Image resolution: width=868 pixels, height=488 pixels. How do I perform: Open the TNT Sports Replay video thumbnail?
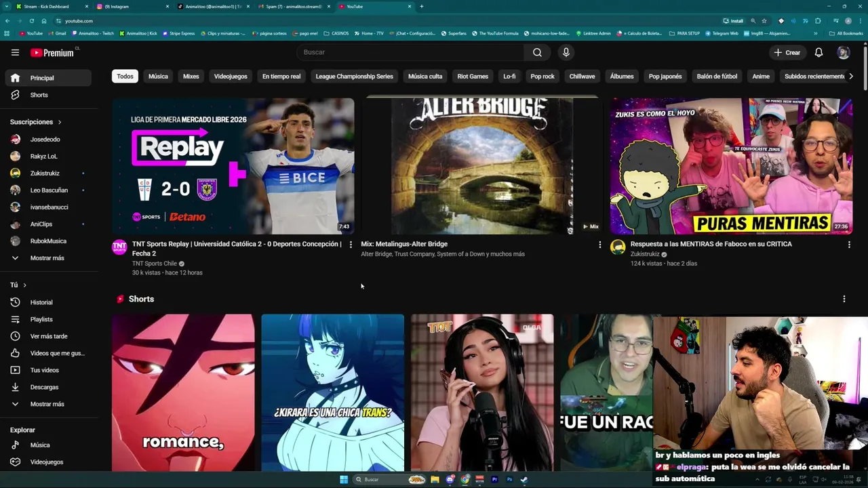coord(233,166)
